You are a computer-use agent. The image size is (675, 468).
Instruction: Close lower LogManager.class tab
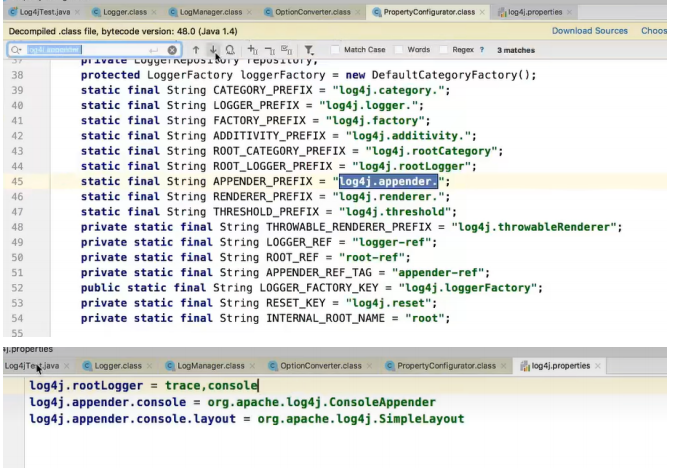tap(252, 366)
